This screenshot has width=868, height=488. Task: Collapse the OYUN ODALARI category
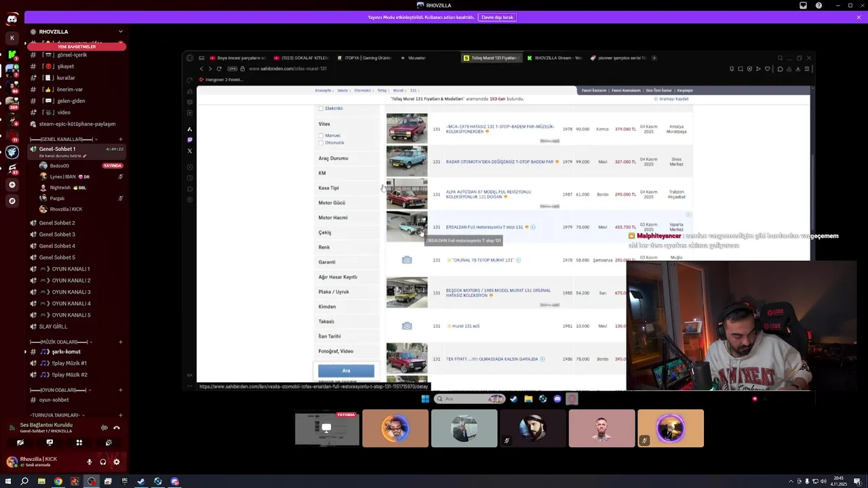pyautogui.click(x=60, y=390)
